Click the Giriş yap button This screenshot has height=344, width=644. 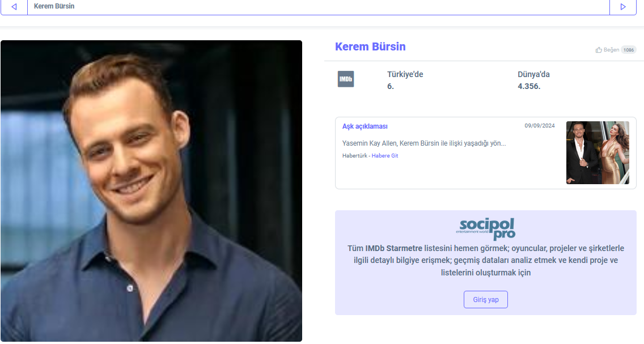[x=486, y=300]
